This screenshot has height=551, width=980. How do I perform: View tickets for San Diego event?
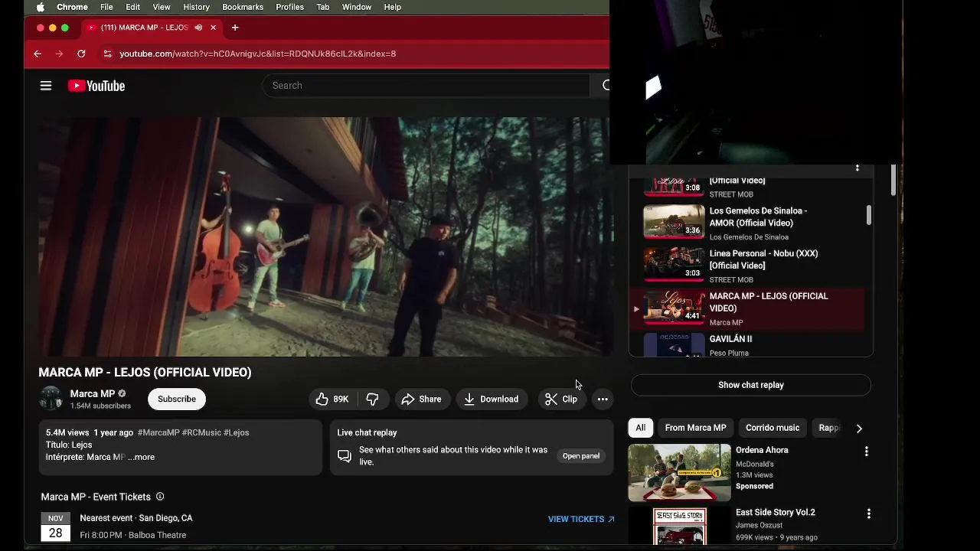(x=581, y=519)
